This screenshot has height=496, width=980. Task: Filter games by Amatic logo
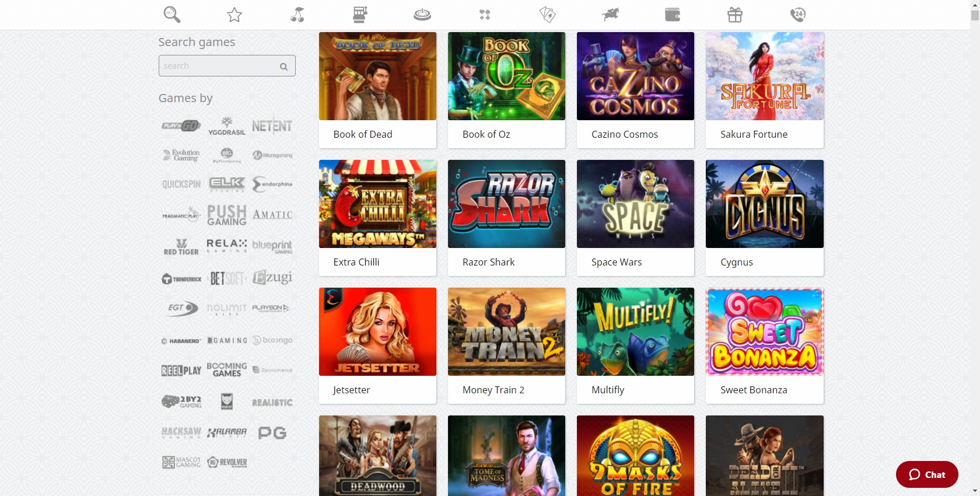point(272,215)
